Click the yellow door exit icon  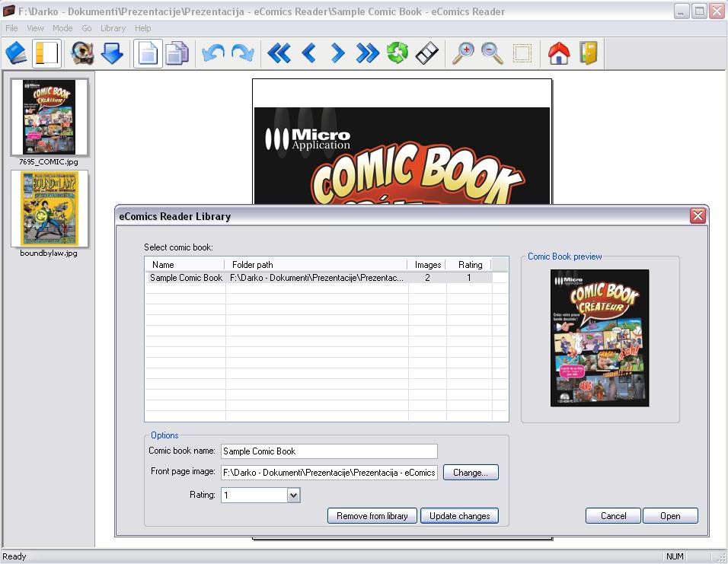(x=588, y=53)
